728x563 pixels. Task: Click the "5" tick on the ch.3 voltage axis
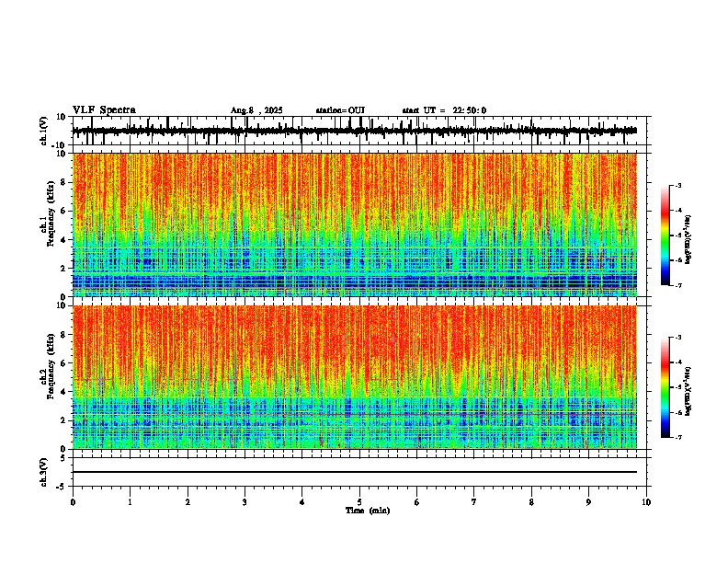(x=63, y=457)
